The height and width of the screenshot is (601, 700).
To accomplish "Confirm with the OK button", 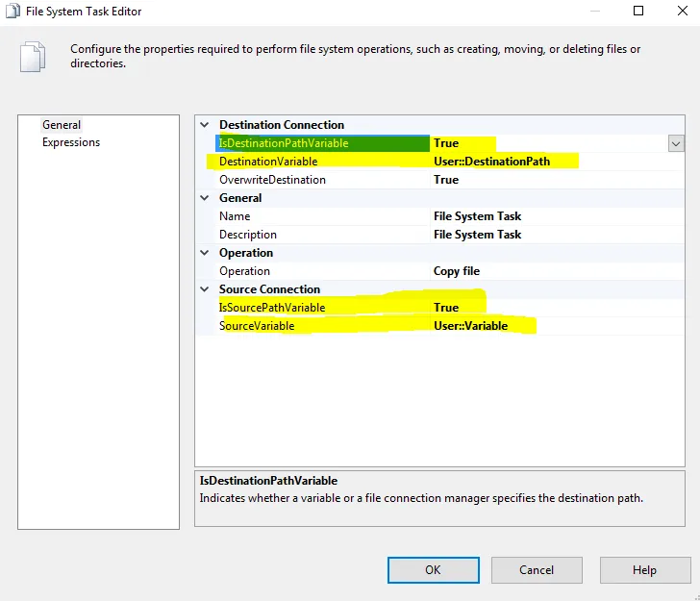I will click(x=433, y=569).
